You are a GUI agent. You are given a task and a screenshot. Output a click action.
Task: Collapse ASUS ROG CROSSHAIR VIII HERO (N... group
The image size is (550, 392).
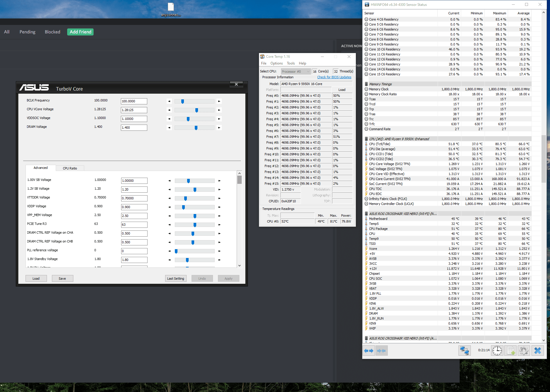(x=366, y=214)
